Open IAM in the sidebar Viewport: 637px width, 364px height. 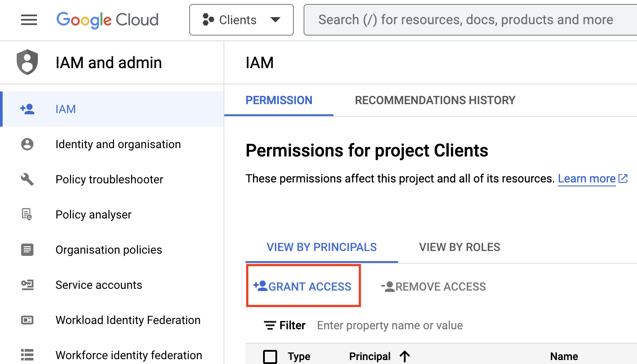(x=112, y=109)
